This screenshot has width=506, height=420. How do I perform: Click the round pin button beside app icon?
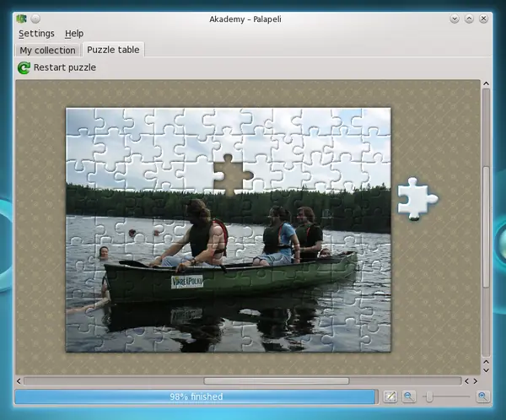[x=35, y=19]
